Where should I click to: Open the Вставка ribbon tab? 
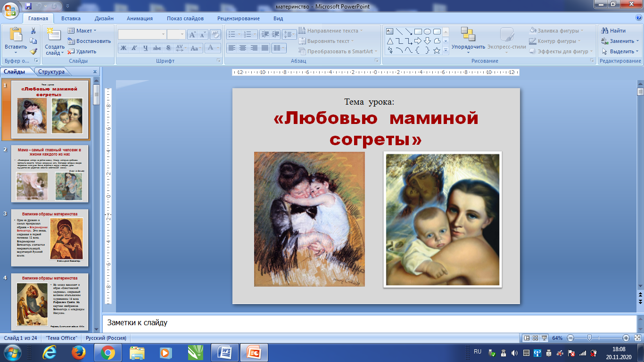coord(71,18)
